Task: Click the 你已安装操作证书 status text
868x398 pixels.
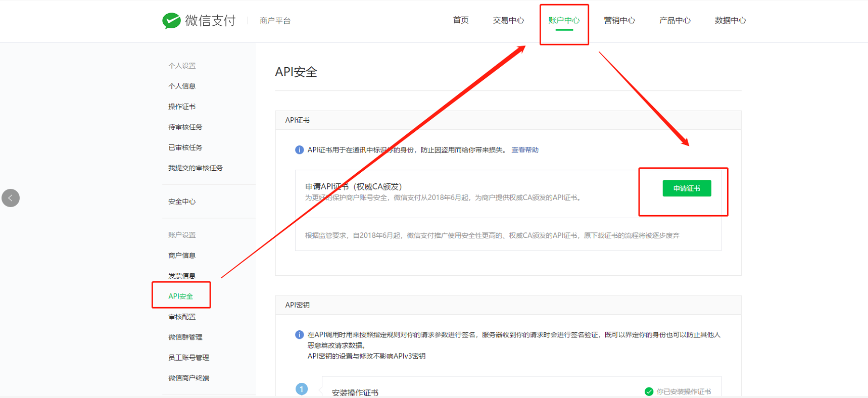Action: [x=684, y=391]
